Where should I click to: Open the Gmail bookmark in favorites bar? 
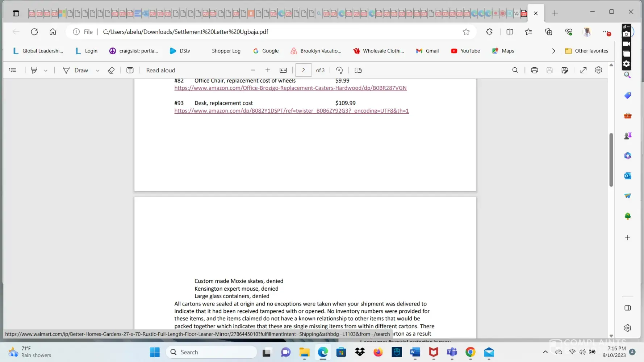pyautogui.click(x=427, y=51)
